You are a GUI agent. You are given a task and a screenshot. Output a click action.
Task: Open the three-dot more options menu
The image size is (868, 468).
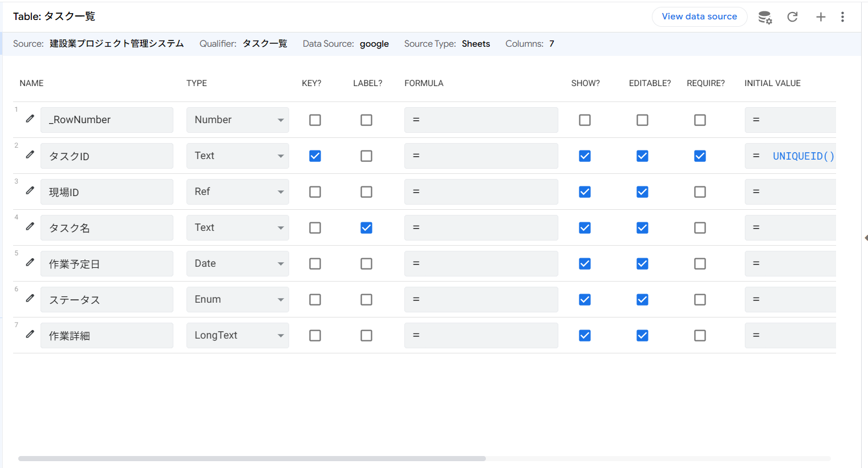click(x=842, y=17)
